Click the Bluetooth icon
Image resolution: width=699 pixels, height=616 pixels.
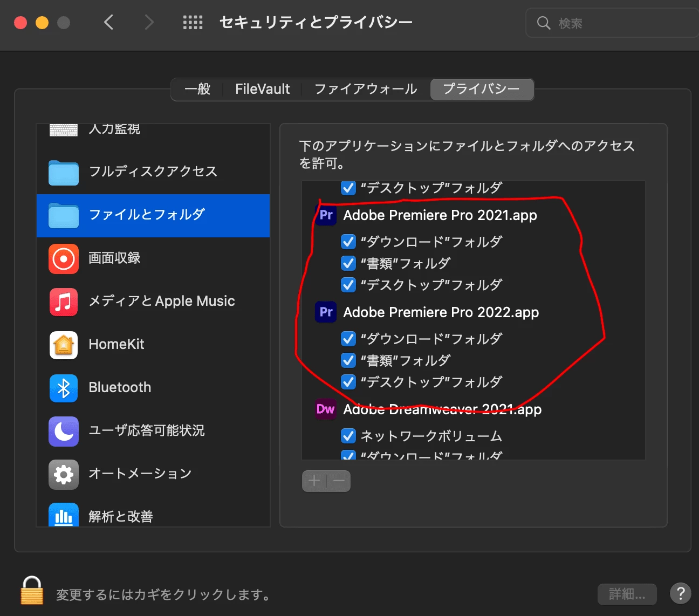pyautogui.click(x=64, y=388)
